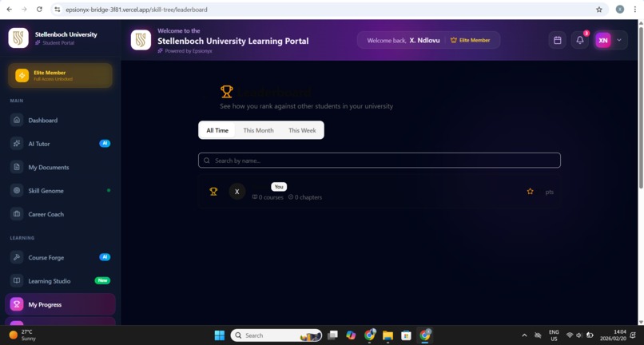Click the search magnifier icon

pyautogui.click(x=207, y=161)
